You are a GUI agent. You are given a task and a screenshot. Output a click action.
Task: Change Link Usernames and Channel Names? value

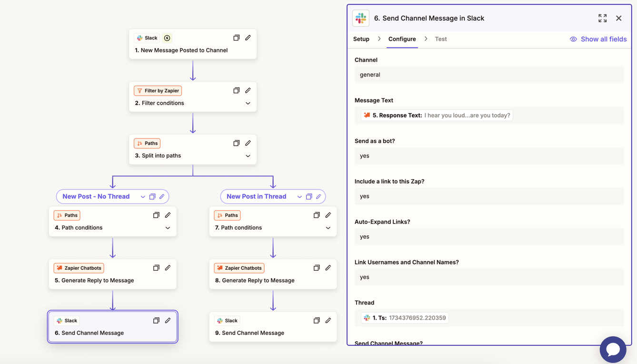click(x=489, y=277)
